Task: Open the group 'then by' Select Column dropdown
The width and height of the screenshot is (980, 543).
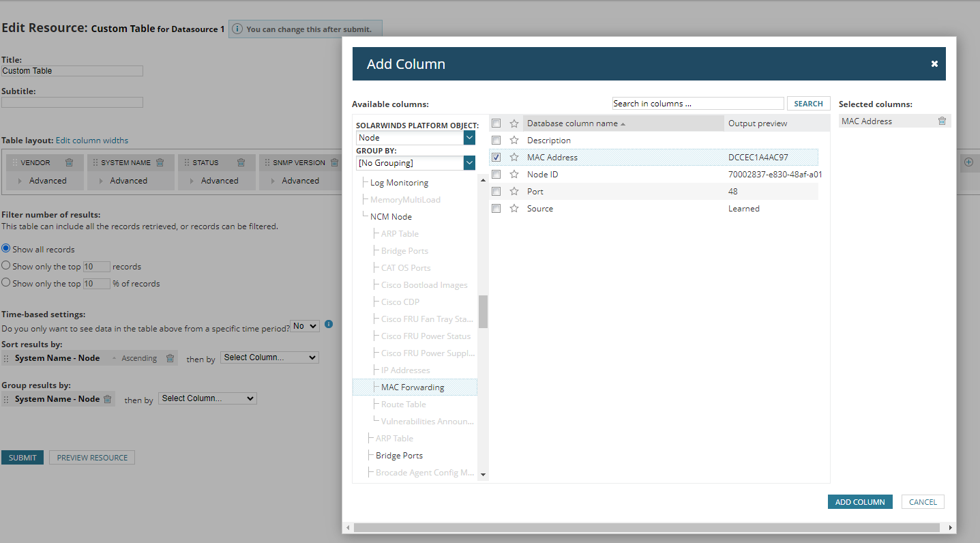Action: coord(208,398)
